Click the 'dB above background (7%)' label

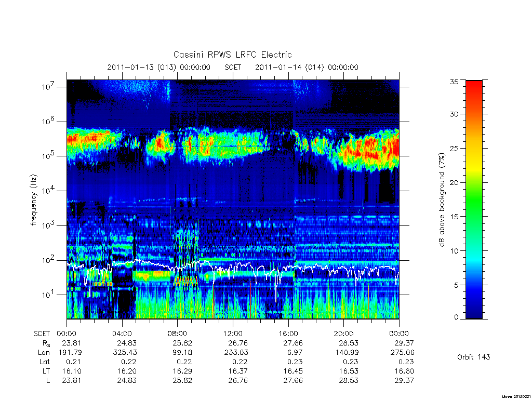click(x=442, y=200)
